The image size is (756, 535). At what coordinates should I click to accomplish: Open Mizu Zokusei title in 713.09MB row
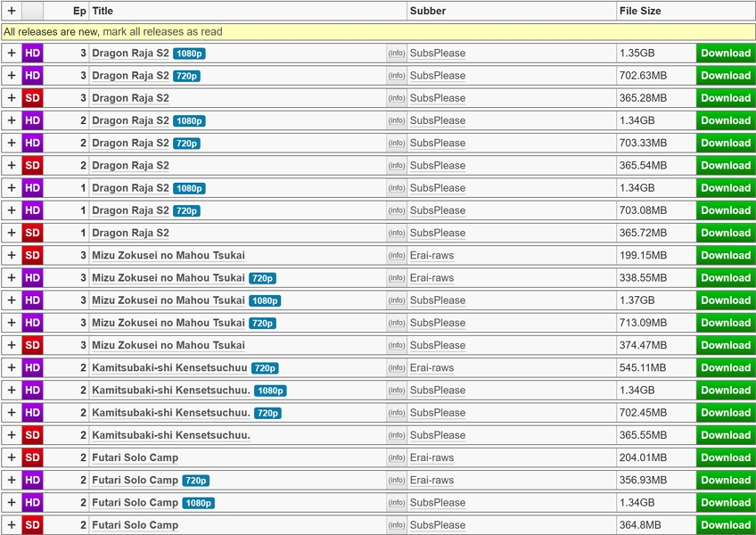coord(168,323)
